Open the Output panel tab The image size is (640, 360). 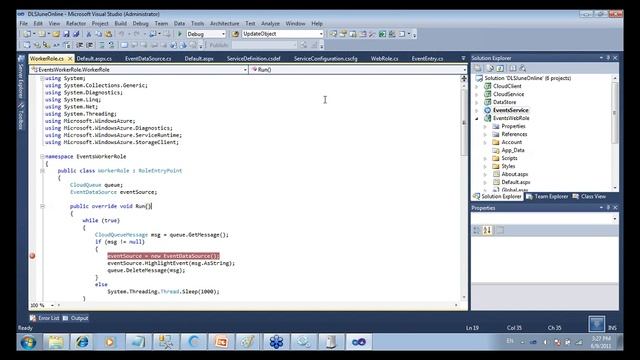point(76,318)
